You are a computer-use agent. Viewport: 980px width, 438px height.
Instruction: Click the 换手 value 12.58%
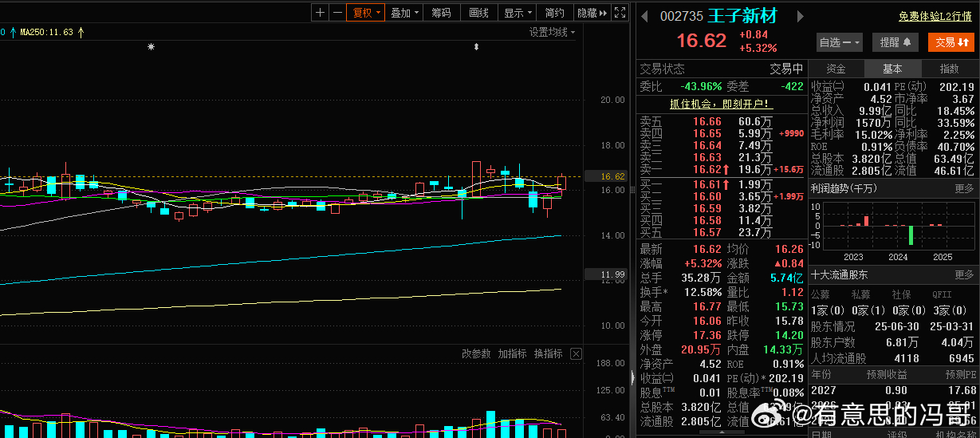(703, 292)
